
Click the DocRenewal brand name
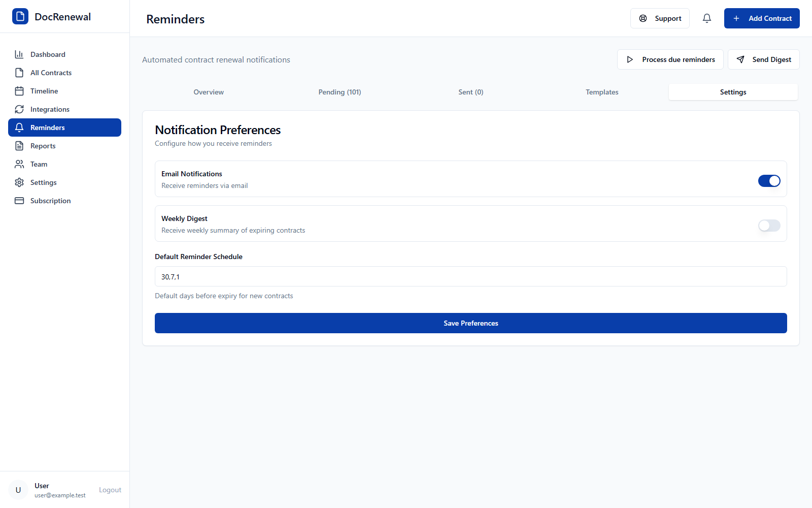(x=63, y=17)
